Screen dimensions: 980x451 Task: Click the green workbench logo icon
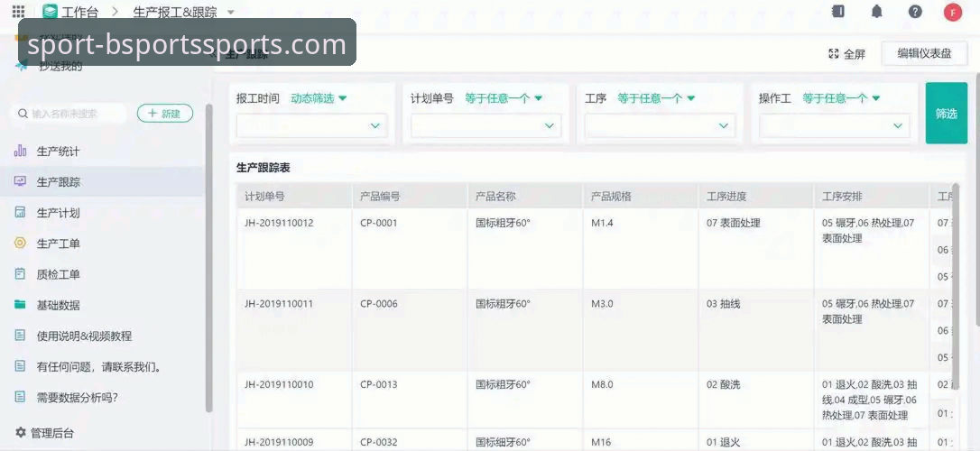(50, 11)
